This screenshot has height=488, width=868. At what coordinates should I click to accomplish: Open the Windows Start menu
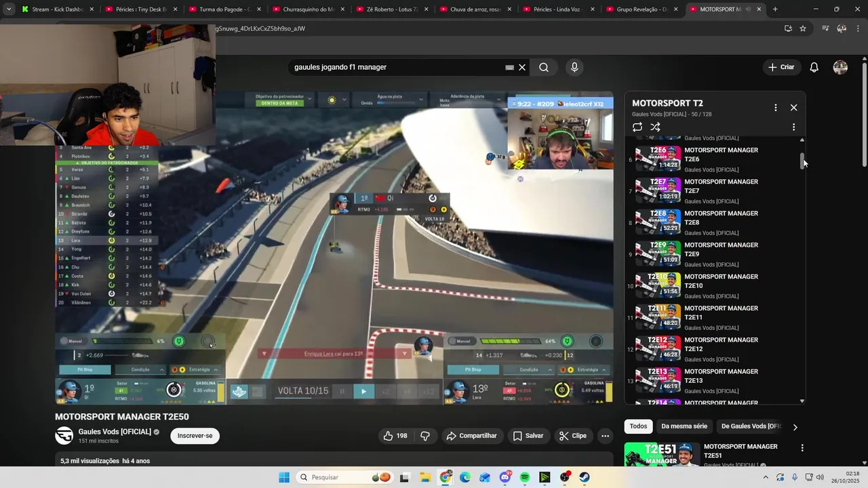(x=284, y=477)
